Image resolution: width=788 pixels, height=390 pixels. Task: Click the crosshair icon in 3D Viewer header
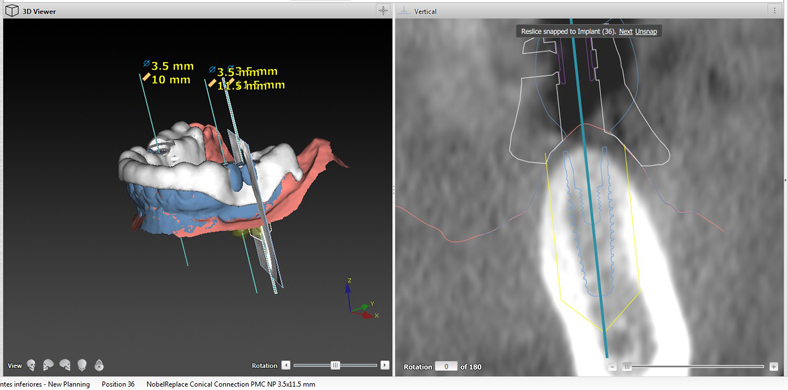click(x=383, y=10)
